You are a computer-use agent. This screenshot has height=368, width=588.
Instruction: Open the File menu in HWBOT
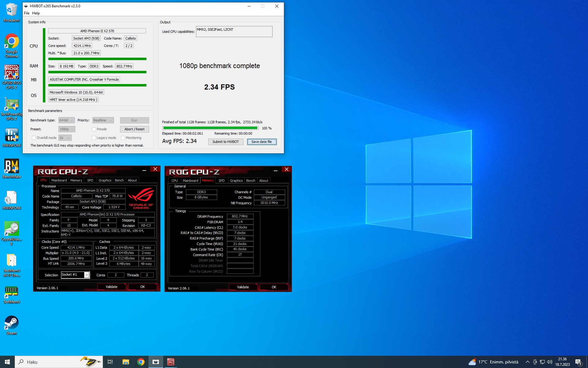click(27, 13)
